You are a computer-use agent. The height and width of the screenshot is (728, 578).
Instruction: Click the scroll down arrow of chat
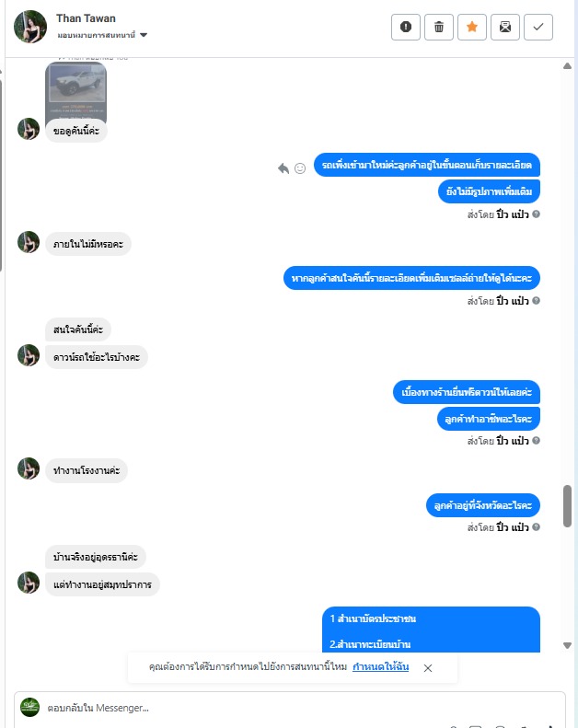(x=567, y=645)
